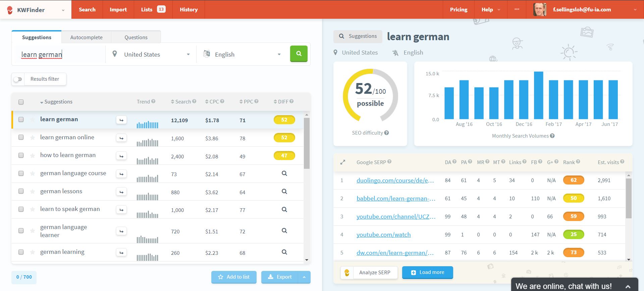644x291 pixels.
Task: Tick checkbox for 'german lessons'
Action: pyautogui.click(x=21, y=191)
